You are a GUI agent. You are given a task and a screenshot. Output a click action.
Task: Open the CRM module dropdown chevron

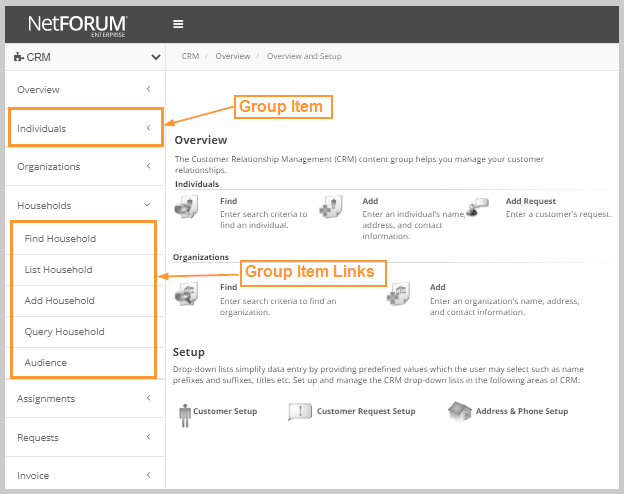tap(156, 57)
